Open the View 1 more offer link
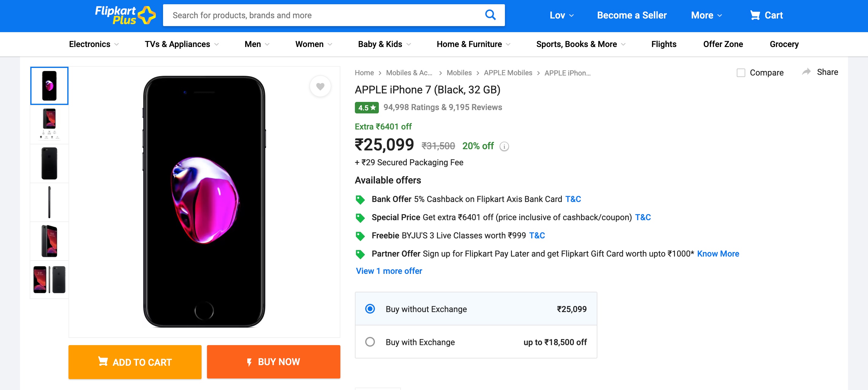Image resolution: width=868 pixels, height=390 pixels. 389,271
